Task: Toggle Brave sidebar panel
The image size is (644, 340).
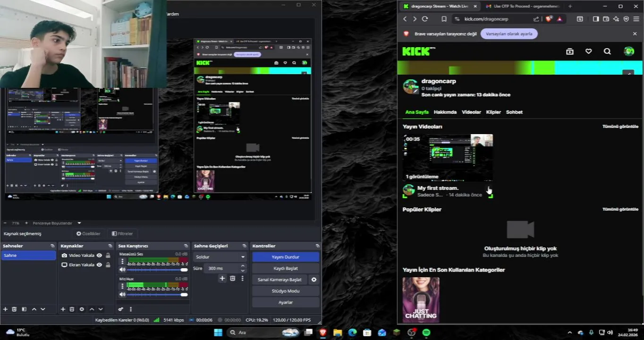Action: [x=595, y=19]
